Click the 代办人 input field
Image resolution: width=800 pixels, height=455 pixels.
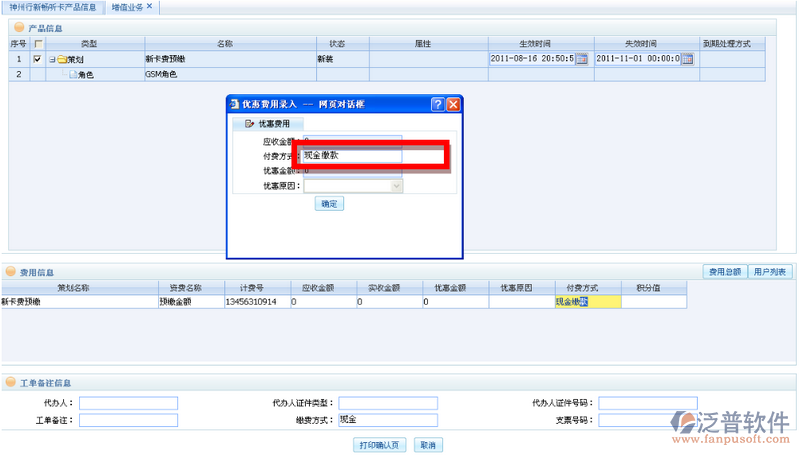coord(128,403)
